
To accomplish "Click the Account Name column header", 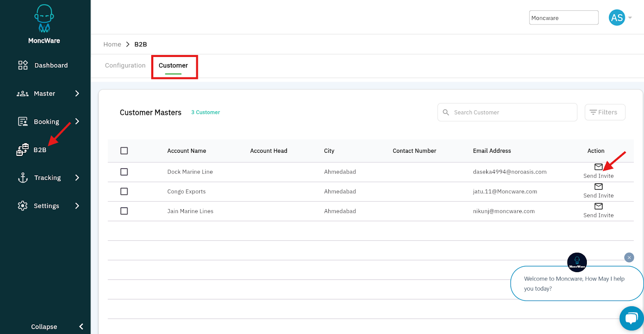I will (x=187, y=151).
